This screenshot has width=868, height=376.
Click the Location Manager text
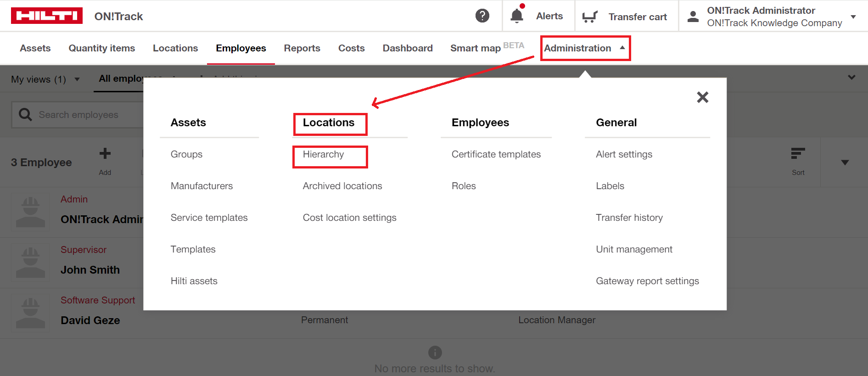click(557, 320)
